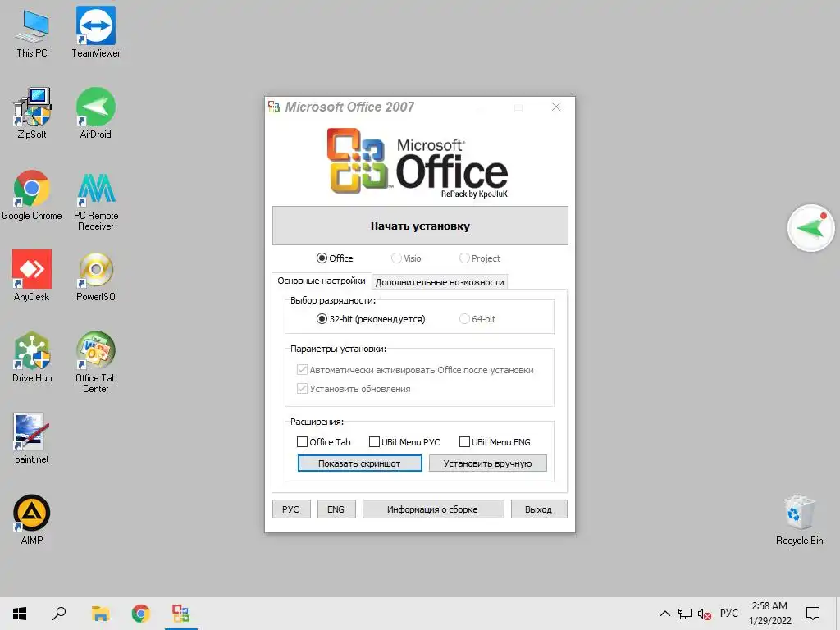
Task: Choose 32-bit (рекомендуется) option
Action: (371, 319)
